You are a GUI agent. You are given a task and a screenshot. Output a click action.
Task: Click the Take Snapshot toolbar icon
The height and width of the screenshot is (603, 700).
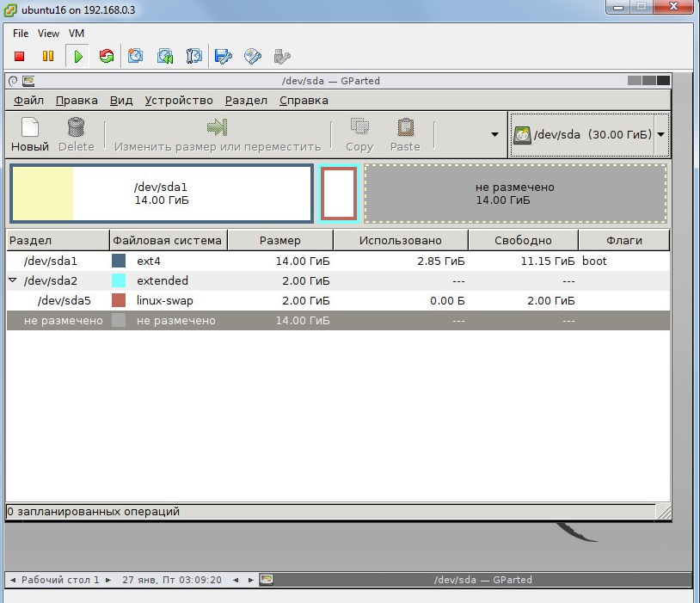135,56
